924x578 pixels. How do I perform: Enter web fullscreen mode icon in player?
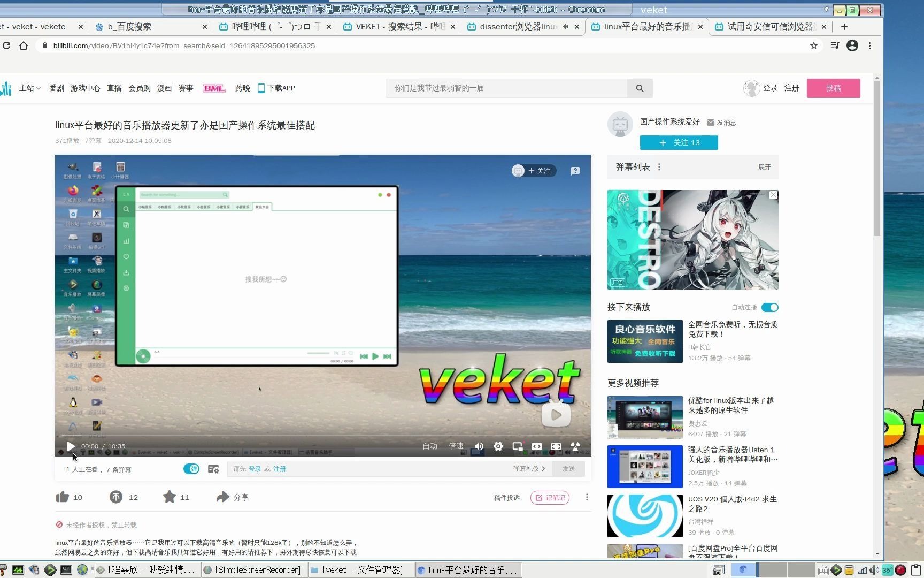[x=556, y=446]
